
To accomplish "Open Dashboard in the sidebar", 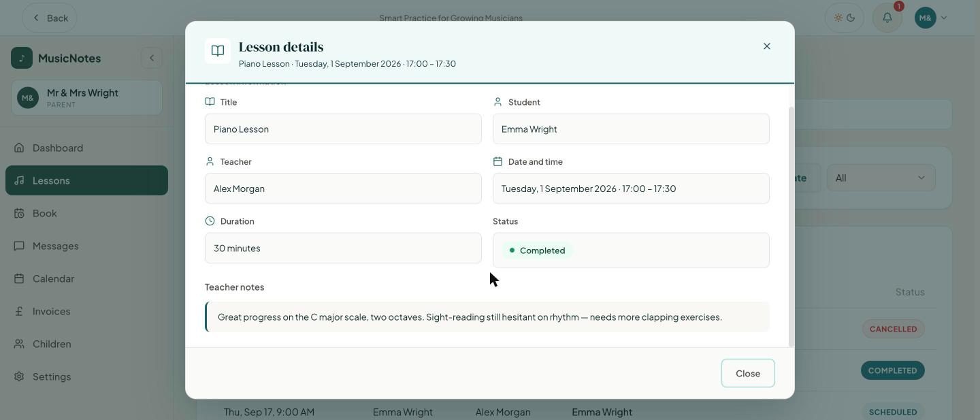I will 86,148.
